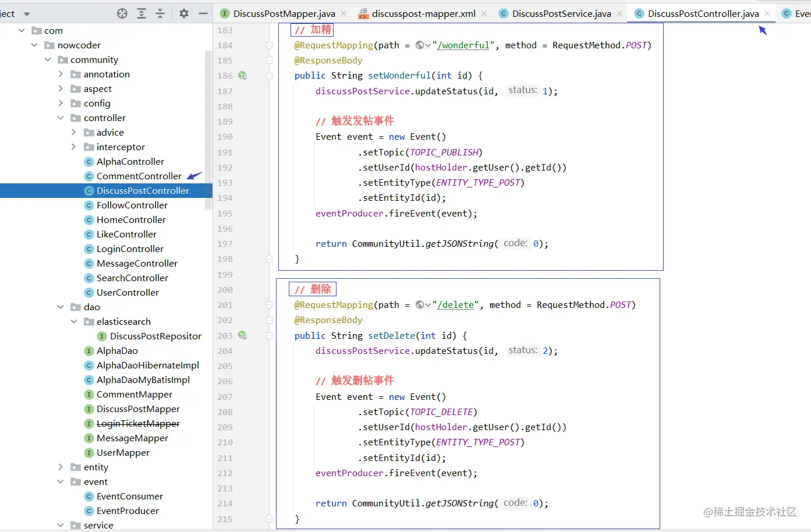Screen dimensions: 811x532
Task: Fold setWonderful method at line 186
Action: tap(269, 76)
